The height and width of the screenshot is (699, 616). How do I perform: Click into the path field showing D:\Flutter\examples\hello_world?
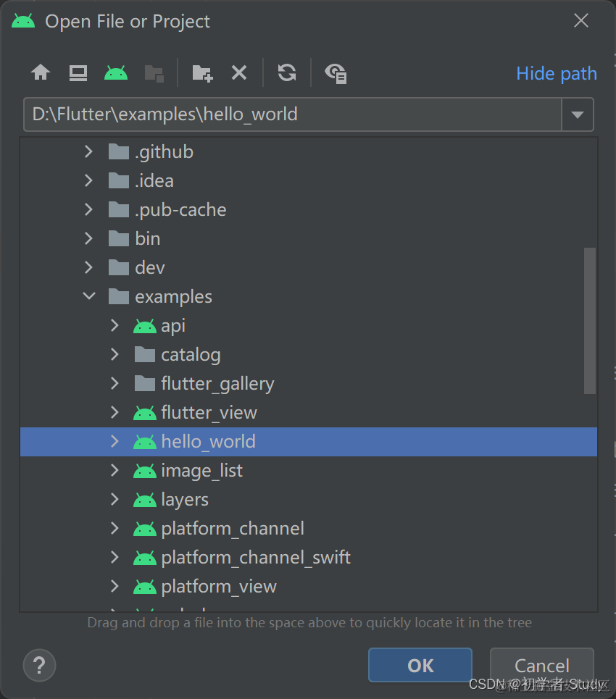tap(293, 114)
